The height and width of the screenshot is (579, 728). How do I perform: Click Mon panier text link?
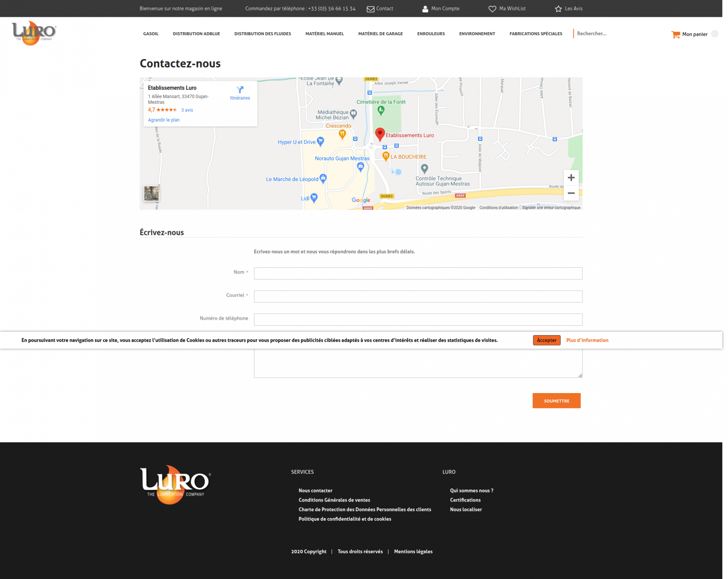click(x=695, y=35)
